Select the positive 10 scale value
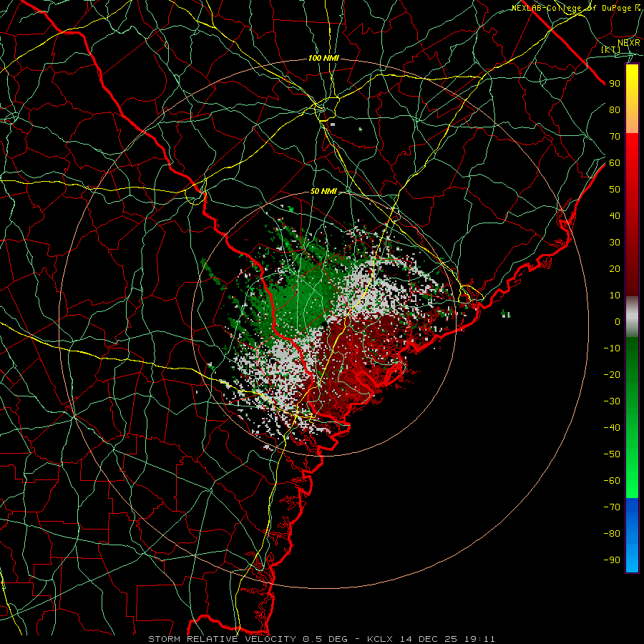Screen dimensions: 644x644 pos(615,296)
